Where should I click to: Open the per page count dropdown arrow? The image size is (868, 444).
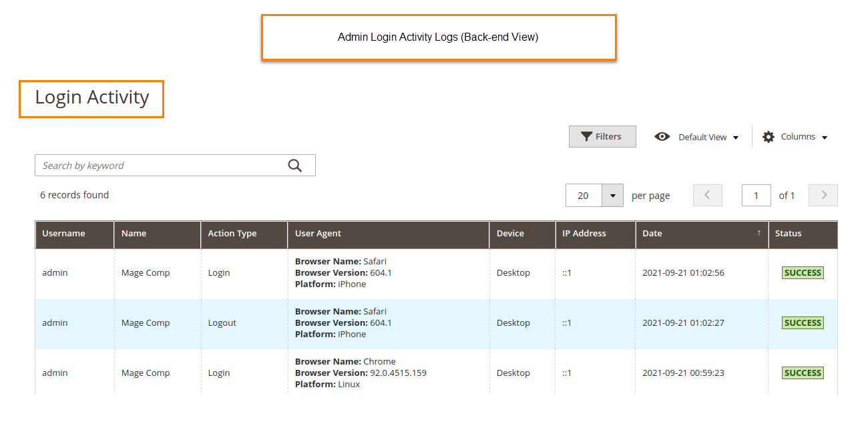613,196
